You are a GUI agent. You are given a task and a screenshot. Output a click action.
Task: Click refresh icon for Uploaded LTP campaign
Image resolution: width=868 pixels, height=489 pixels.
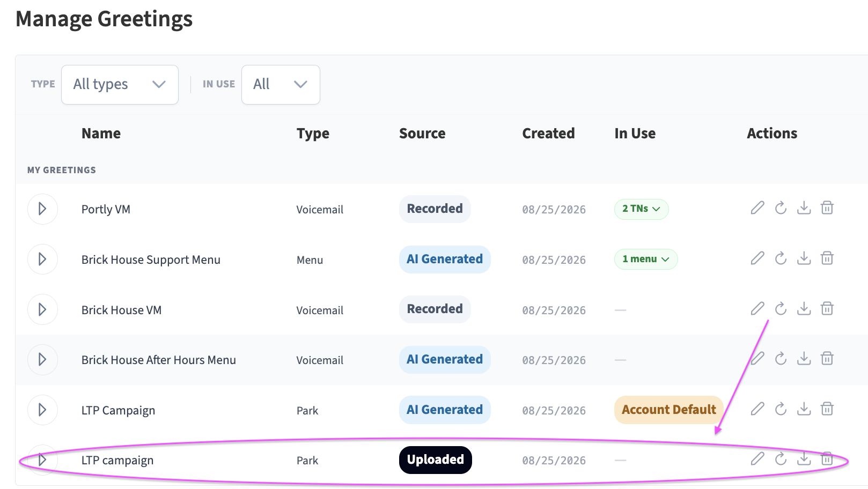tap(781, 458)
